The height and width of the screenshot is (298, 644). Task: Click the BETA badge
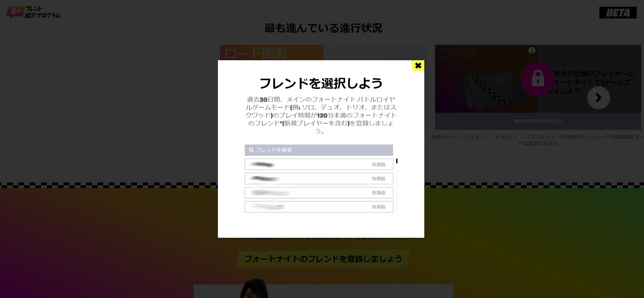click(x=618, y=13)
